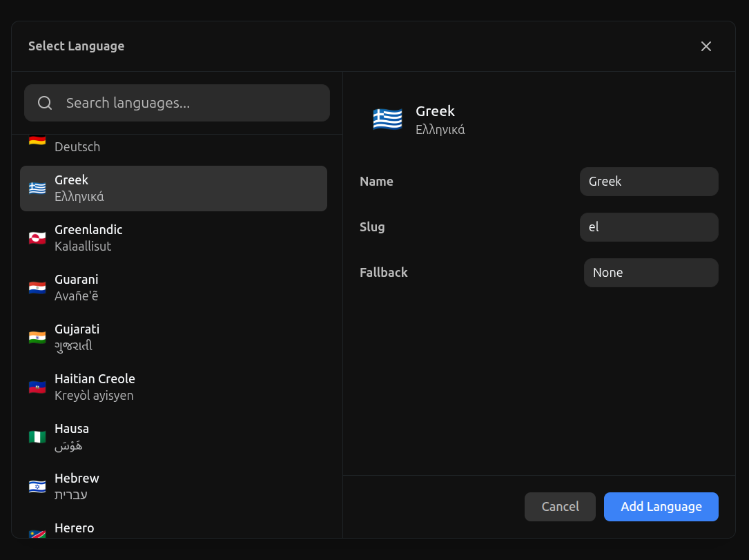749x560 pixels.
Task: Click the Hausa flag icon
Action: [37, 437]
